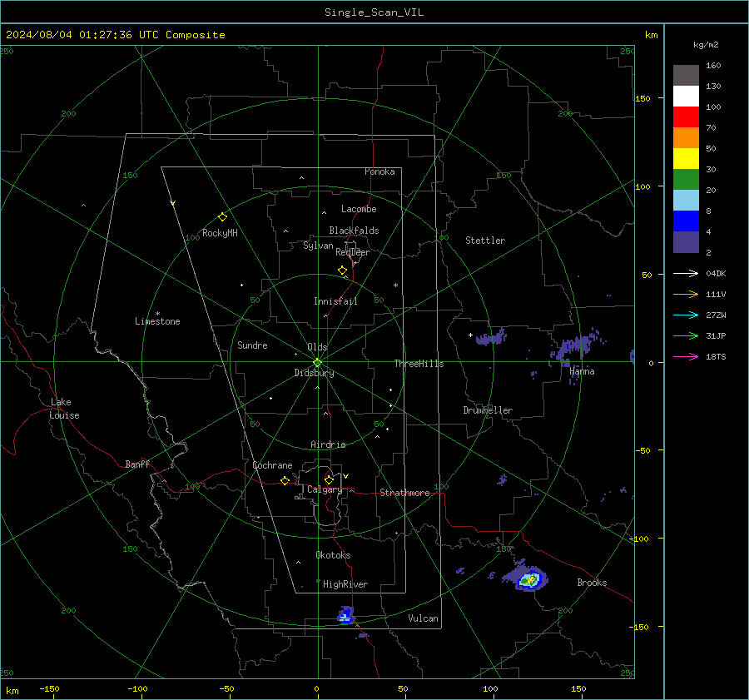The image size is (749, 700).
Task: Click the Brooks label
Action: click(592, 583)
